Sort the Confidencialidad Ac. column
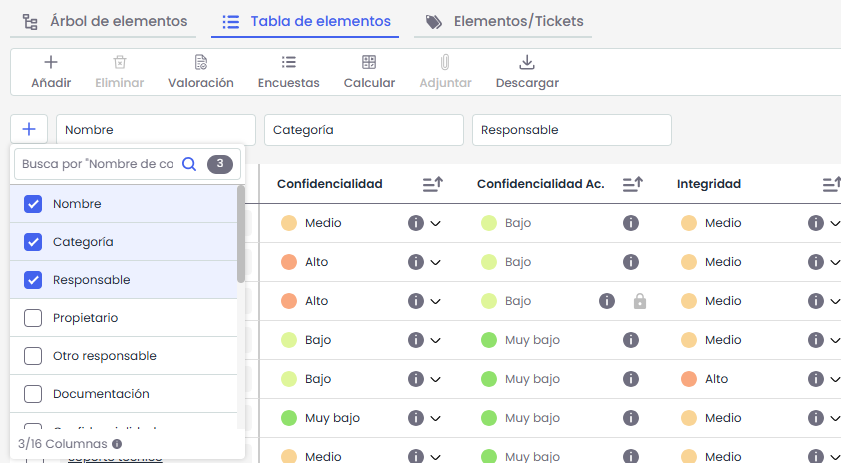This screenshot has width=841, height=463. click(x=632, y=184)
